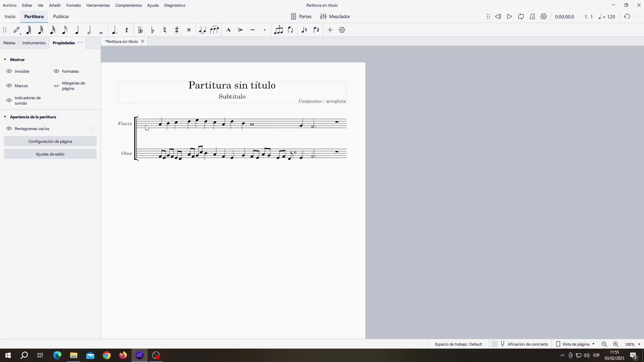The width and height of the screenshot is (644, 362).
Task: Collapse Apariencia de la partitura section
Action: tap(5, 117)
